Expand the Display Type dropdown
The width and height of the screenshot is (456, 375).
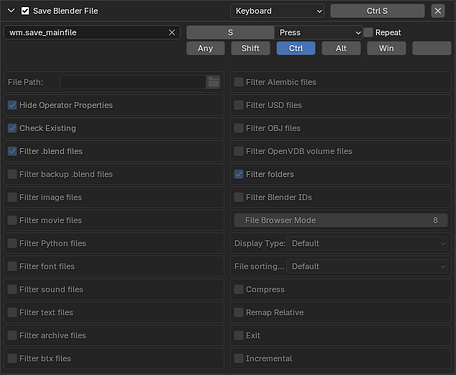367,243
